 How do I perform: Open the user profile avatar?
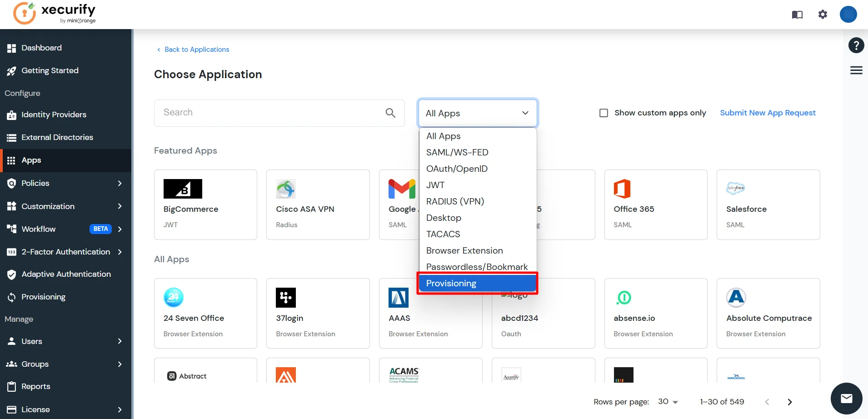click(848, 14)
